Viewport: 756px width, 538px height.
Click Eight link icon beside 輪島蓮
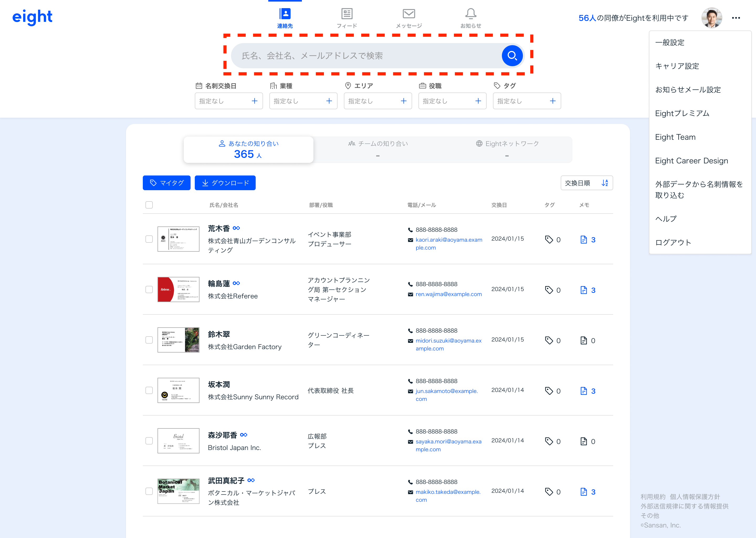[236, 283]
